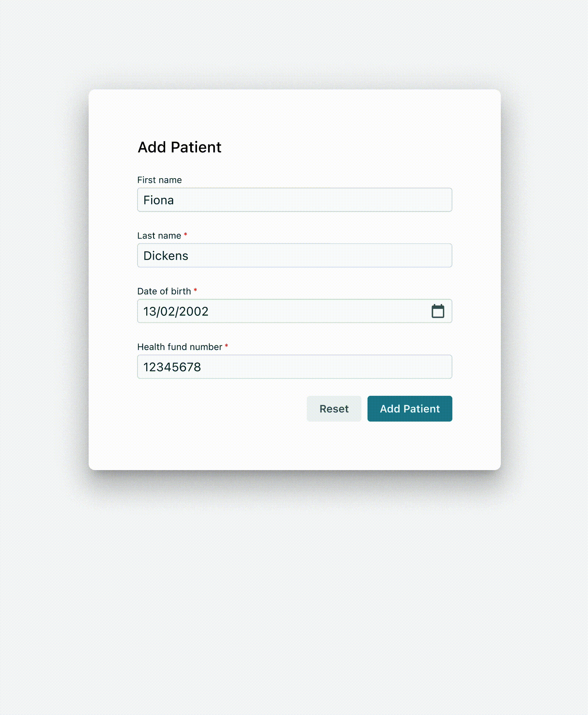Open the calendar date picker icon

tap(438, 311)
